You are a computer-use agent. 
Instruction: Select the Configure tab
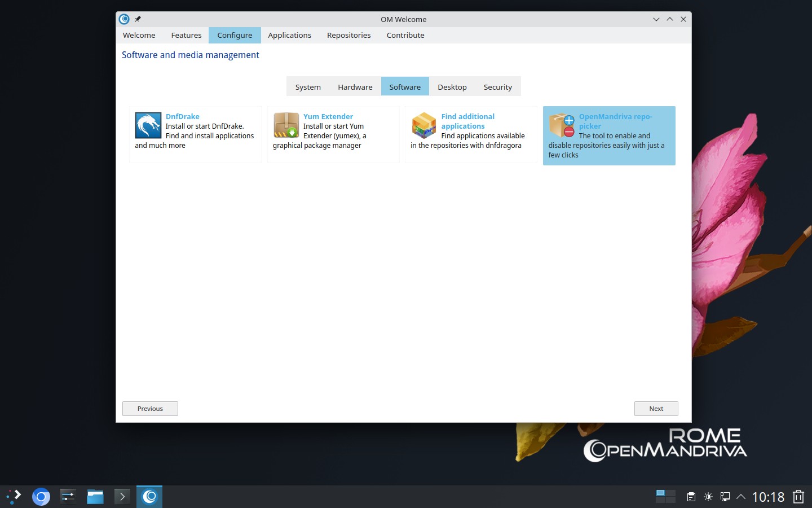point(235,35)
